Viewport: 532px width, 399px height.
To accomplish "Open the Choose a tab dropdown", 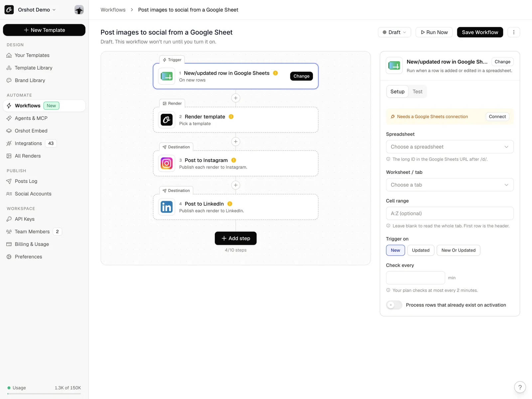I will click(450, 185).
